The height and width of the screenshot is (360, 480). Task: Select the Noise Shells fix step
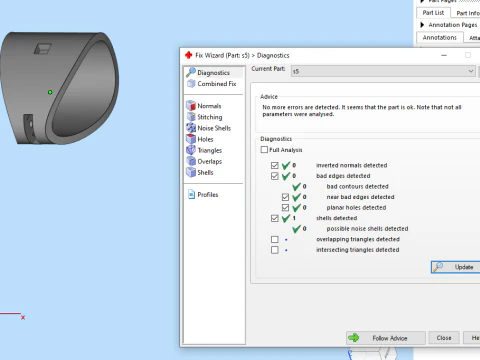coord(214,128)
